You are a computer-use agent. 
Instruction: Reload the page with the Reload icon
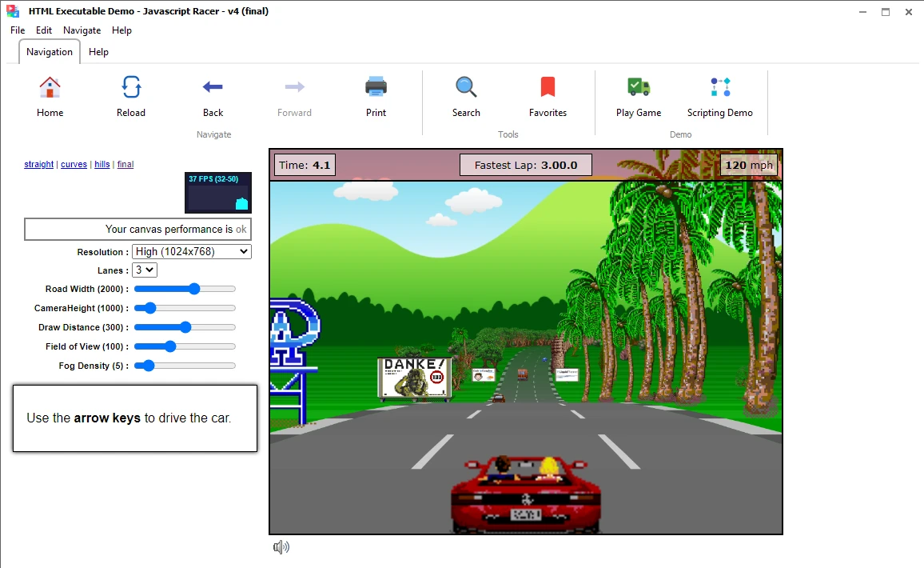131,88
